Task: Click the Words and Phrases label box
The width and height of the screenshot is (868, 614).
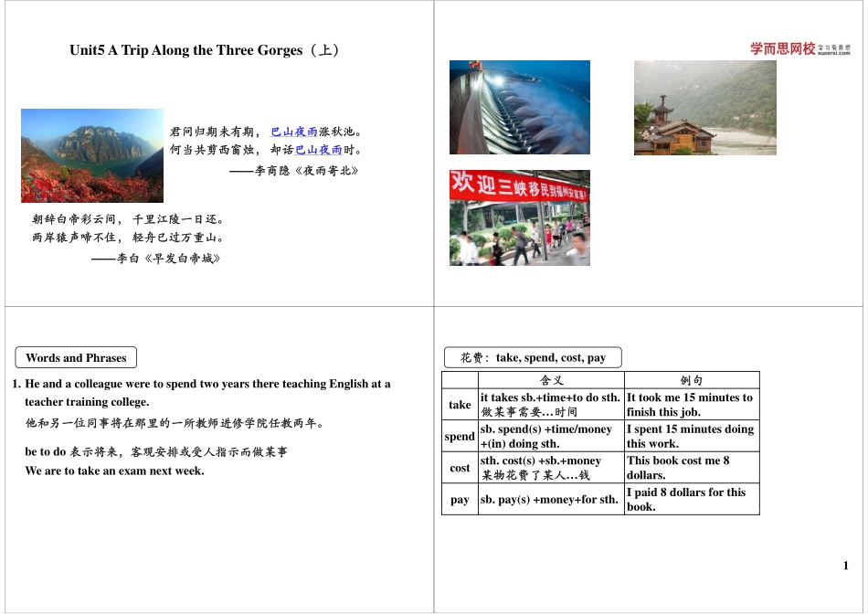Action: pos(76,357)
